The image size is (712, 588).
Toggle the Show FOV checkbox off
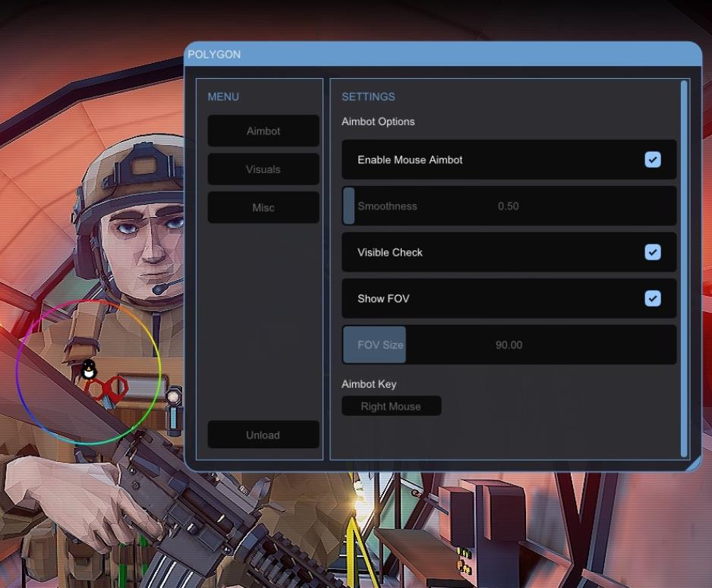point(652,299)
